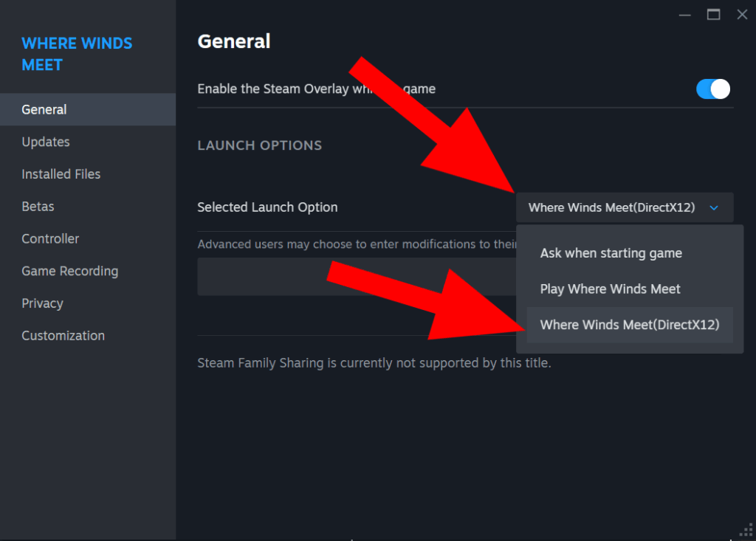
Task: Open the Controller settings section
Action: [49, 238]
